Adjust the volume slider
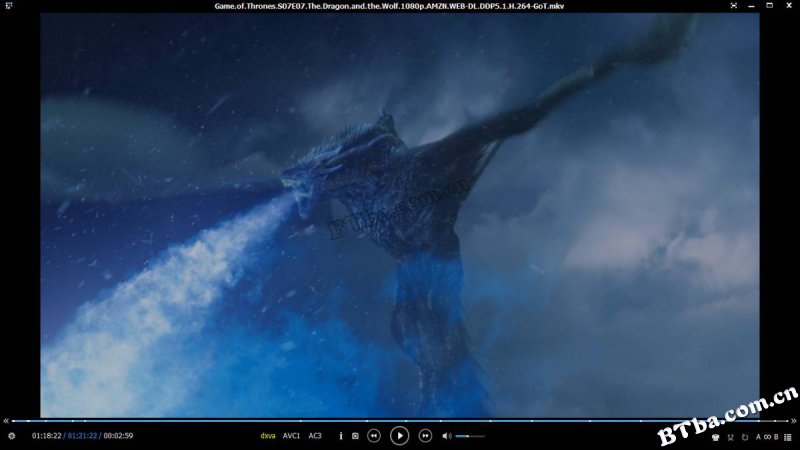The width and height of the screenshot is (800, 450). coord(470,436)
